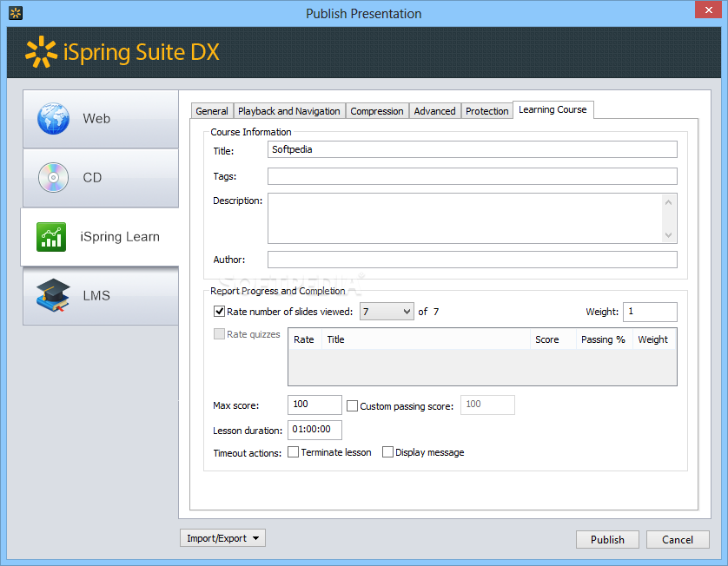728x566 pixels.
Task: Check the Display message option
Action: pyautogui.click(x=387, y=452)
